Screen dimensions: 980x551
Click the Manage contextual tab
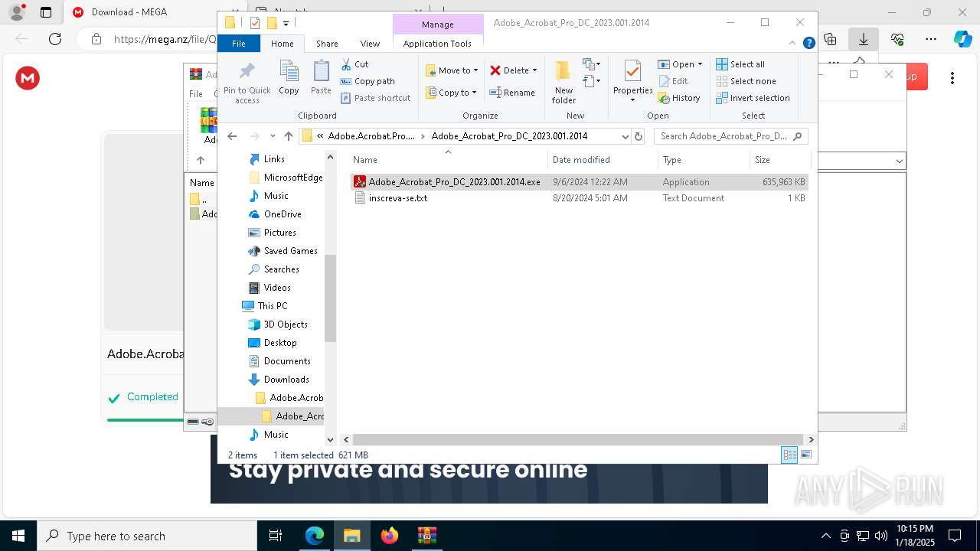tap(438, 24)
